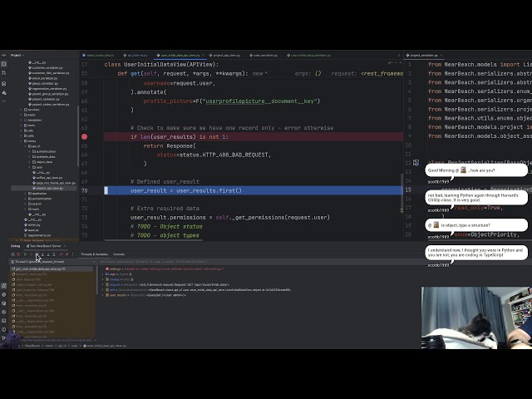Open the Problems tool window stripe icon
This screenshot has height=399, width=532.
(3, 329)
